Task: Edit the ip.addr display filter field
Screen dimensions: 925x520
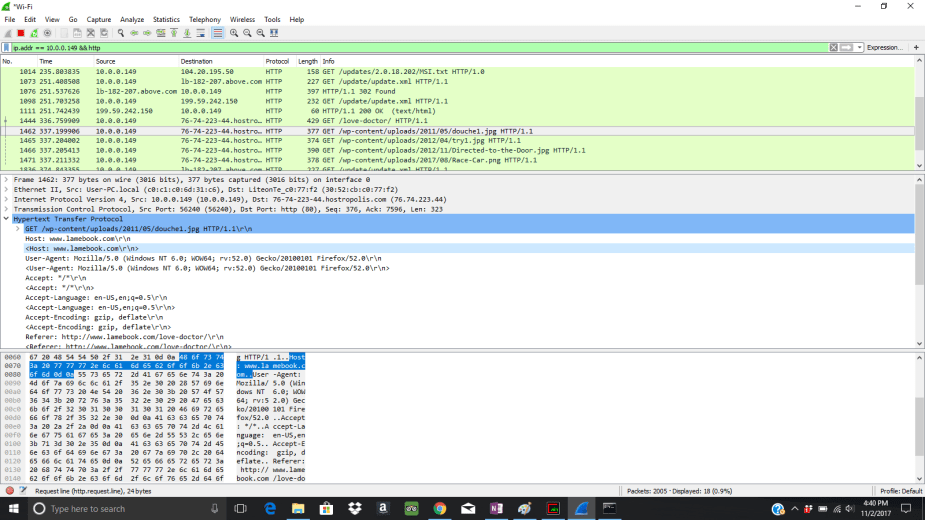Action: [x=419, y=48]
